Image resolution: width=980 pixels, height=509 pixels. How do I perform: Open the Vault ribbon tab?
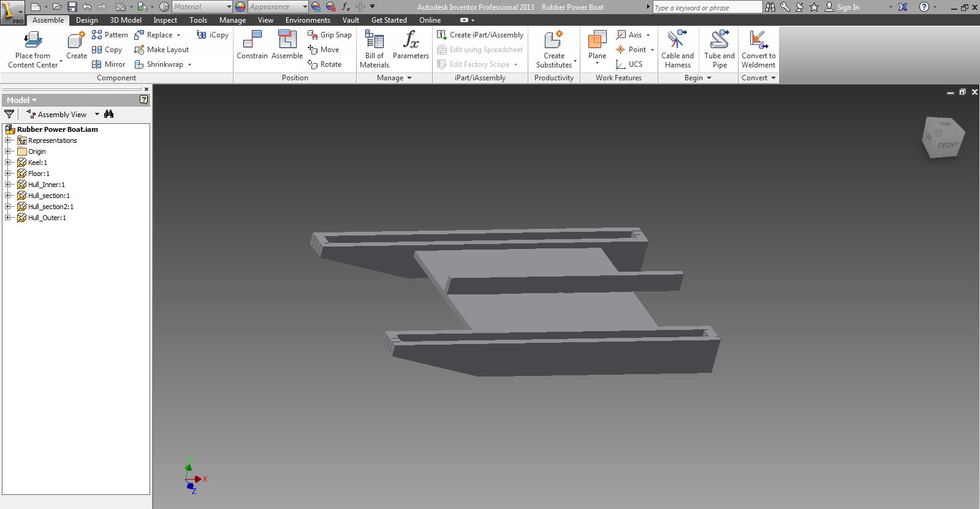click(351, 20)
